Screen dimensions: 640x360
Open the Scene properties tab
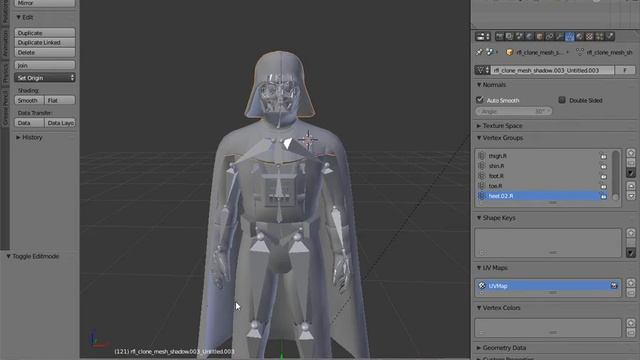tap(519, 37)
